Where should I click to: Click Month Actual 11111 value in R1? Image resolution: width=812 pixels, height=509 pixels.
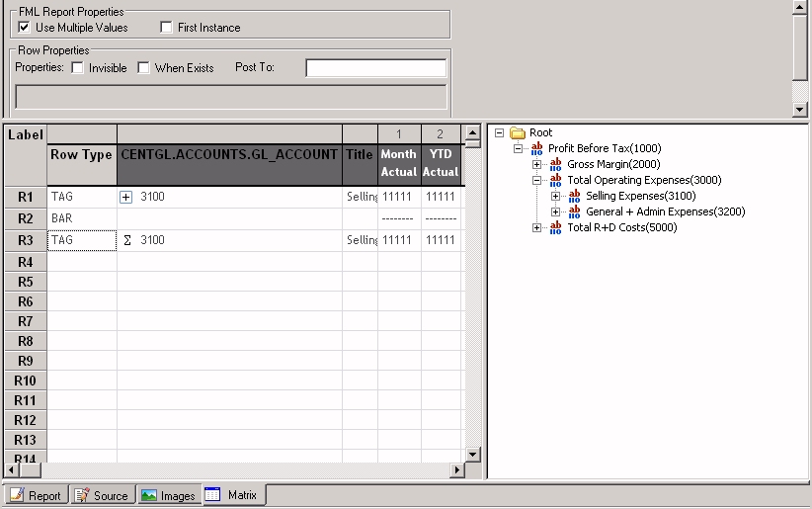coord(399,197)
